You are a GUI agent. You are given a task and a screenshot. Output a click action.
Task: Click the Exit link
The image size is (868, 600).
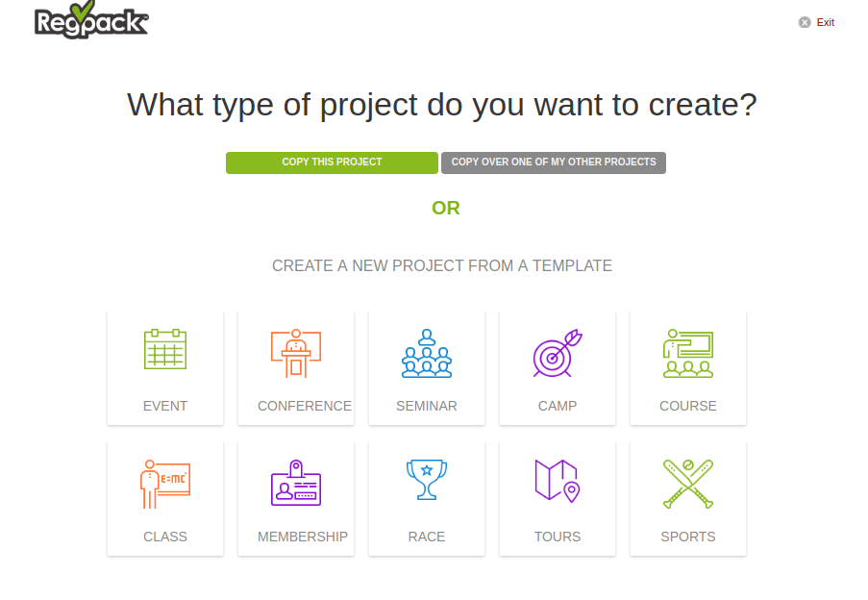[x=826, y=22]
